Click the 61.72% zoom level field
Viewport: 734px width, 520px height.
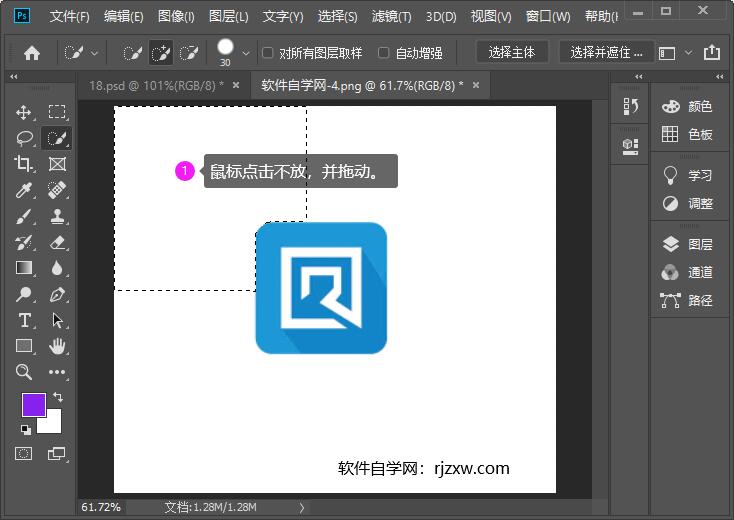[101, 507]
